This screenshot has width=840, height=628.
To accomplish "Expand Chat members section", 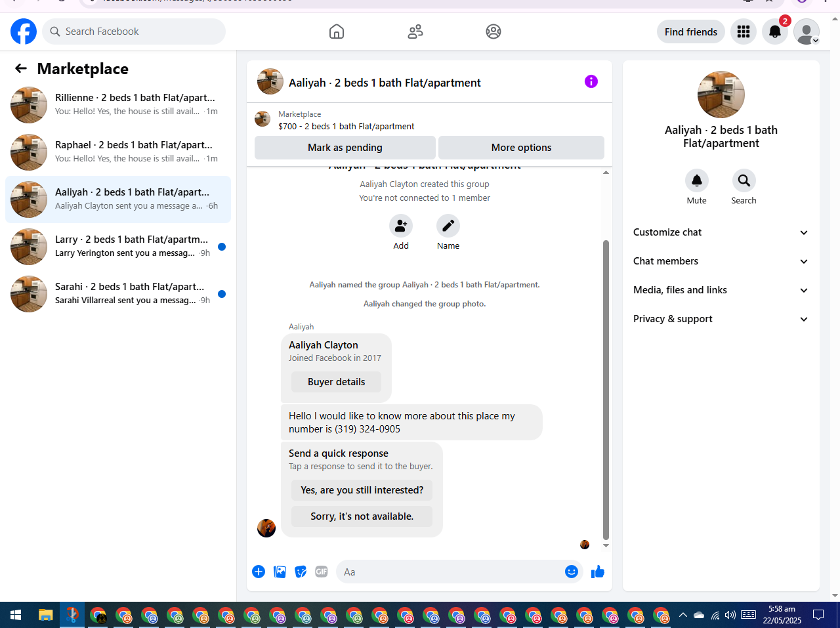I will [x=721, y=261].
